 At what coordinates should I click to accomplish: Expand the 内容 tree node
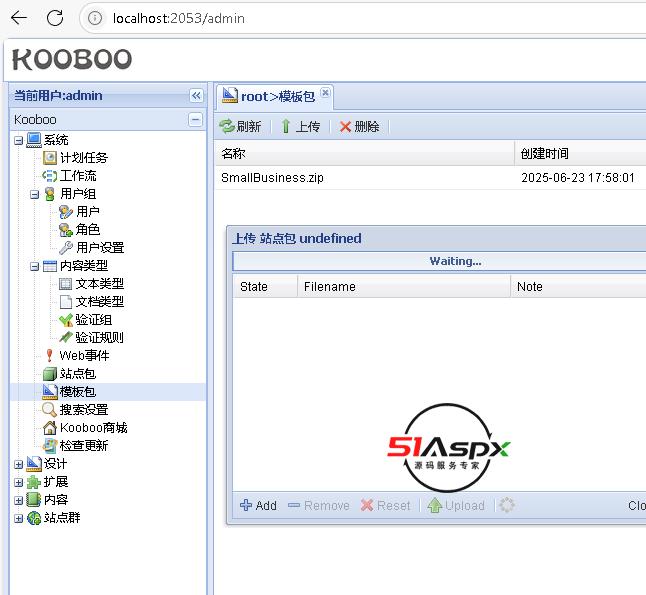coord(18,500)
